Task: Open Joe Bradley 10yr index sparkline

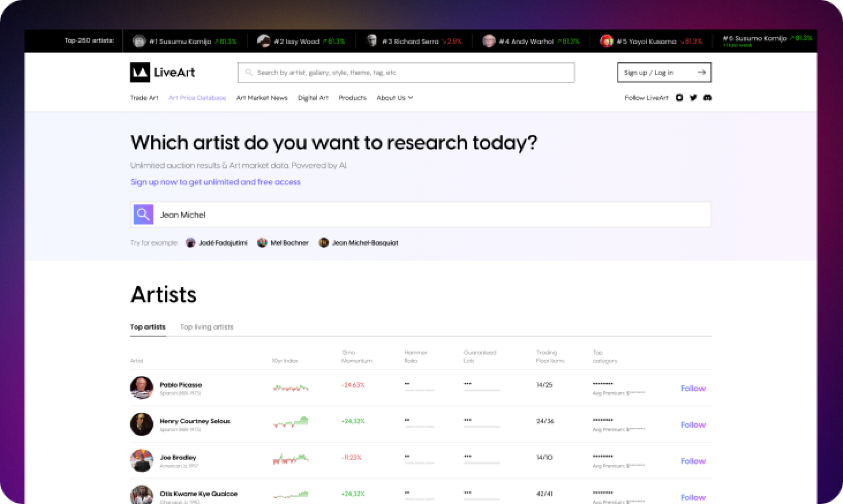Action: 291,459
